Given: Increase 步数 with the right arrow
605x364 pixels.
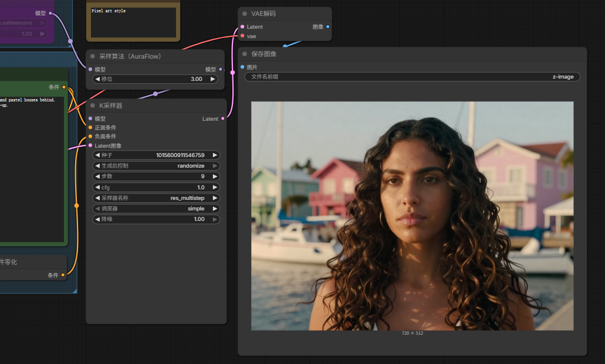Looking at the screenshot, I should [x=215, y=176].
